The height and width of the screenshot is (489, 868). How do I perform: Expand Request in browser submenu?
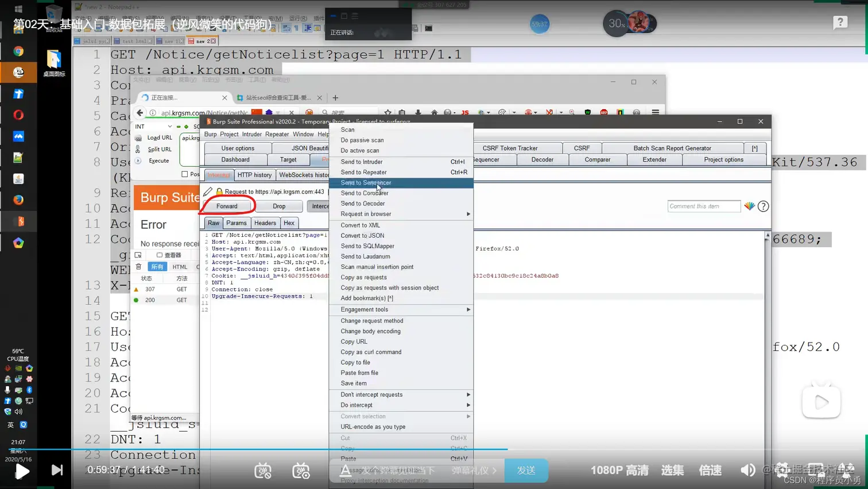point(401,214)
